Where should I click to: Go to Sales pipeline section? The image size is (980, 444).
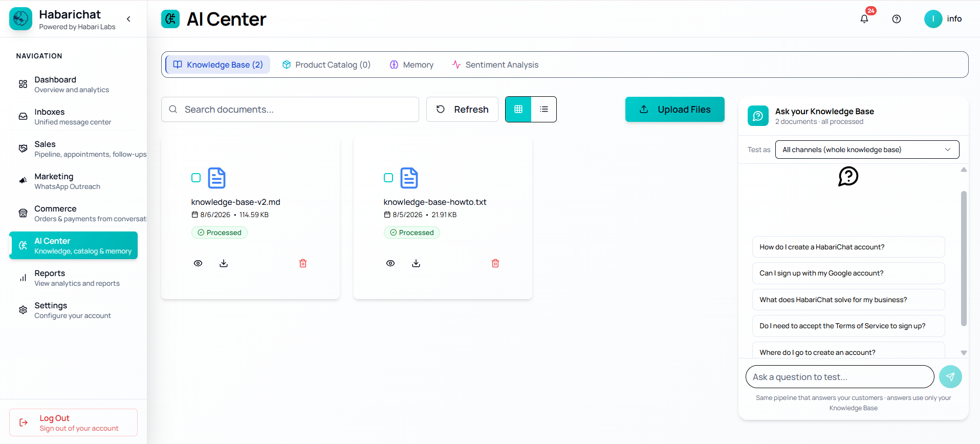coord(73,149)
